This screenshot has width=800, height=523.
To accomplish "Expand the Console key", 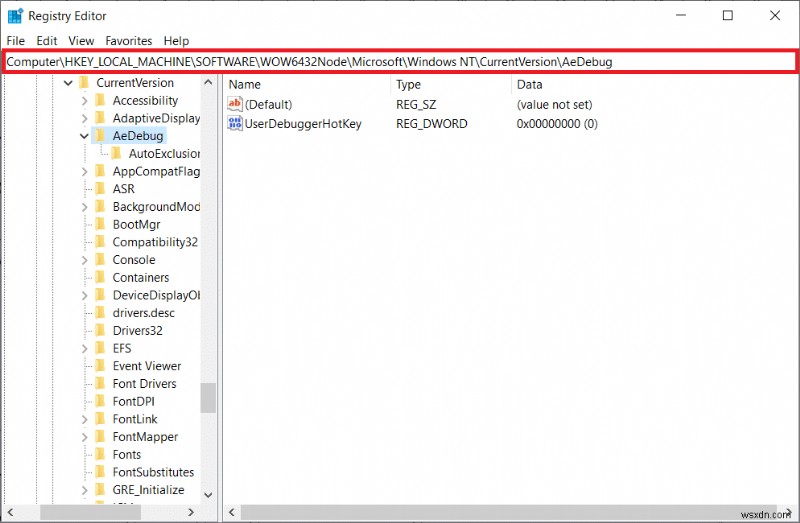I will coord(84,260).
